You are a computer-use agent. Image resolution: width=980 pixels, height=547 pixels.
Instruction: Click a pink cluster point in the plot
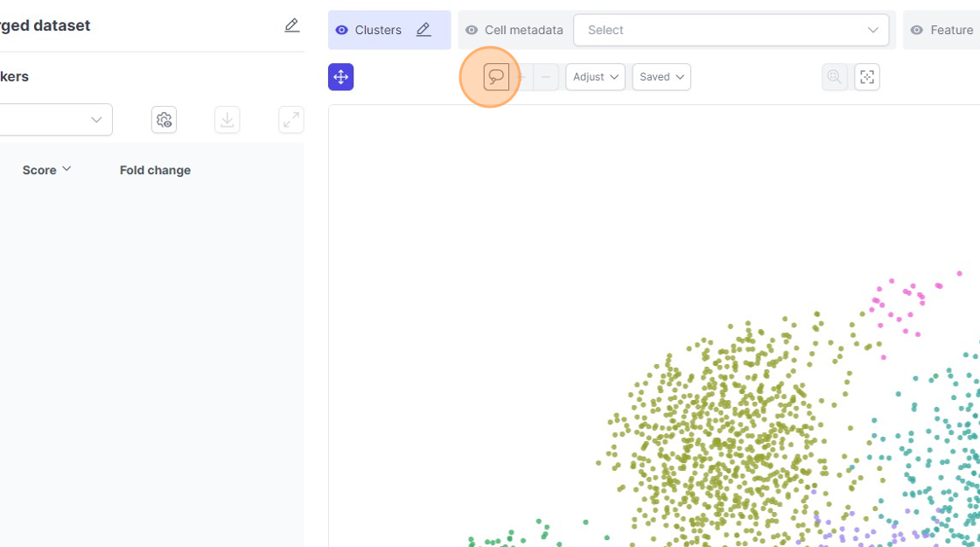tap(913, 286)
